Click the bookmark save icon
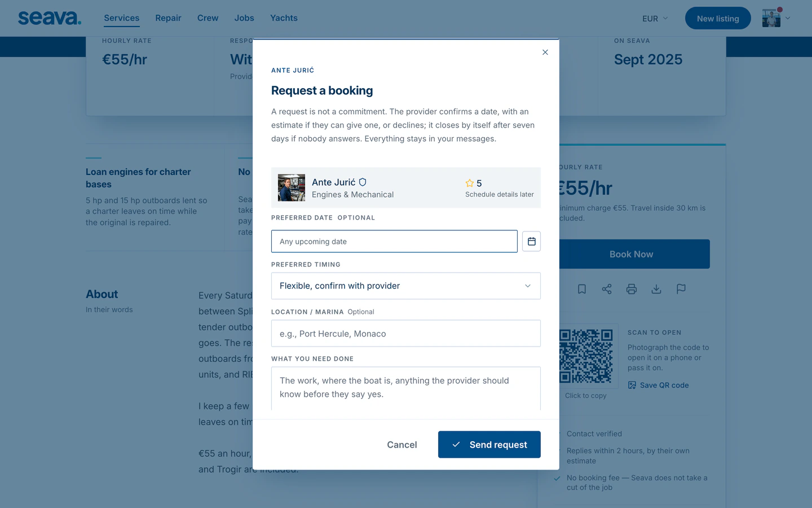The height and width of the screenshot is (508, 812). (582, 289)
